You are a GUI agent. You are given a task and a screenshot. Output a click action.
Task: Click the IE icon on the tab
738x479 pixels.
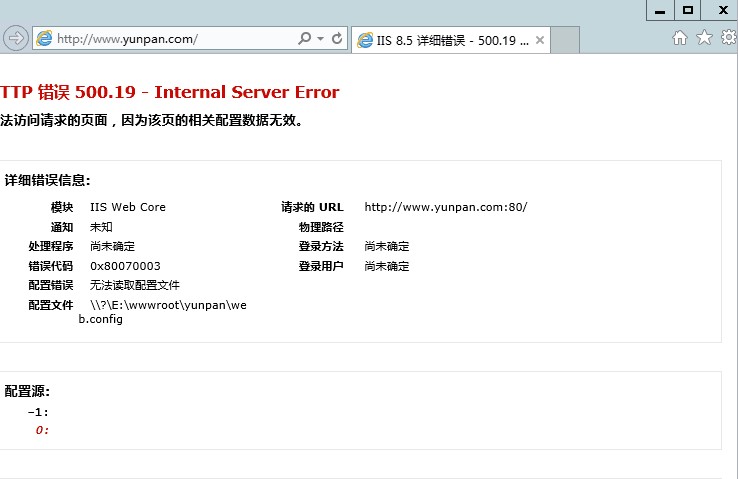pos(365,40)
